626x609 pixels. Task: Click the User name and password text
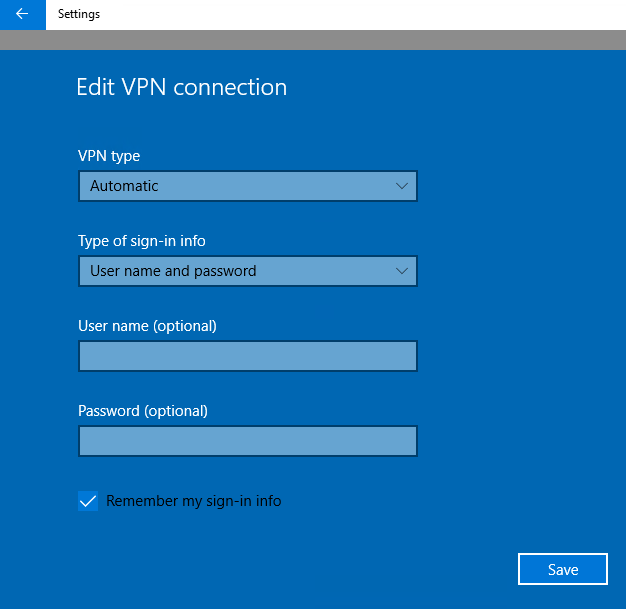(x=173, y=271)
